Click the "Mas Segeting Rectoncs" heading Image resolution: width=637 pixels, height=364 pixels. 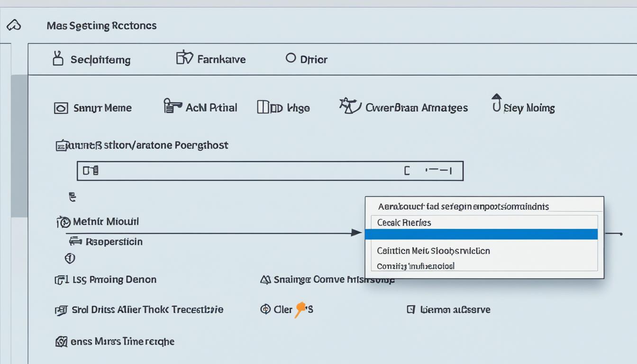(x=101, y=25)
